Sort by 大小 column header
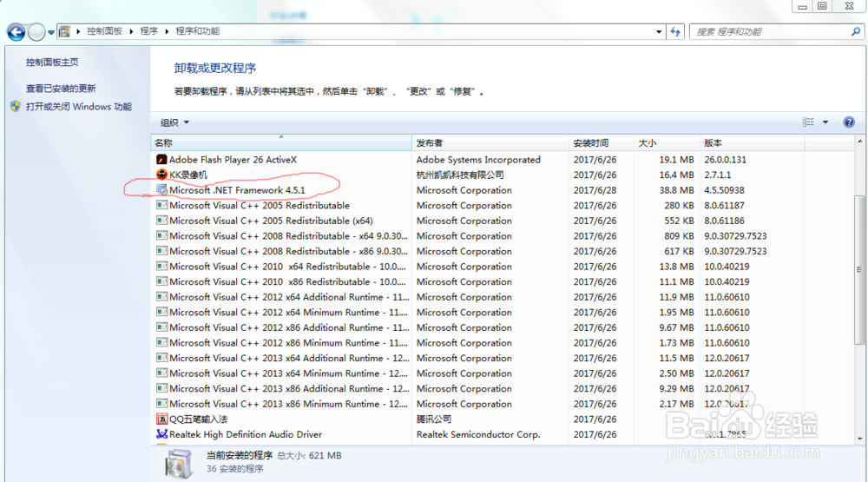 (667, 143)
